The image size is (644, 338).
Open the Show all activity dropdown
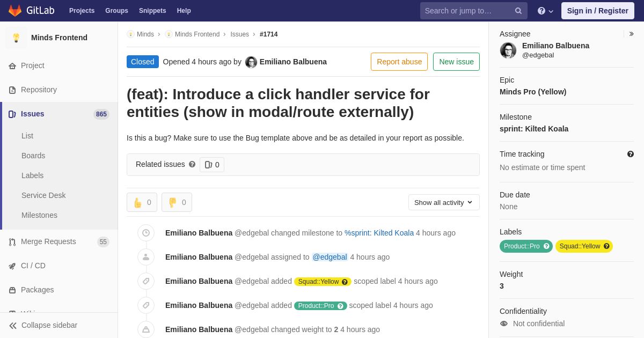444,202
